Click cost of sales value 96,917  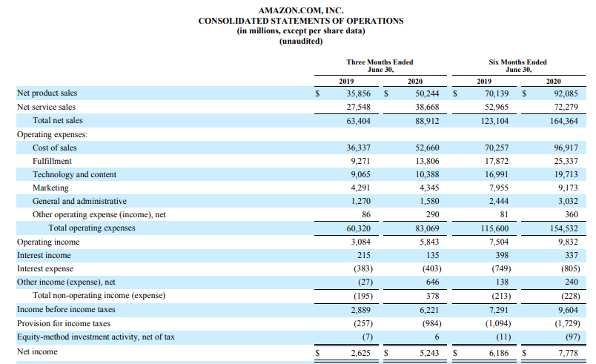click(566, 148)
